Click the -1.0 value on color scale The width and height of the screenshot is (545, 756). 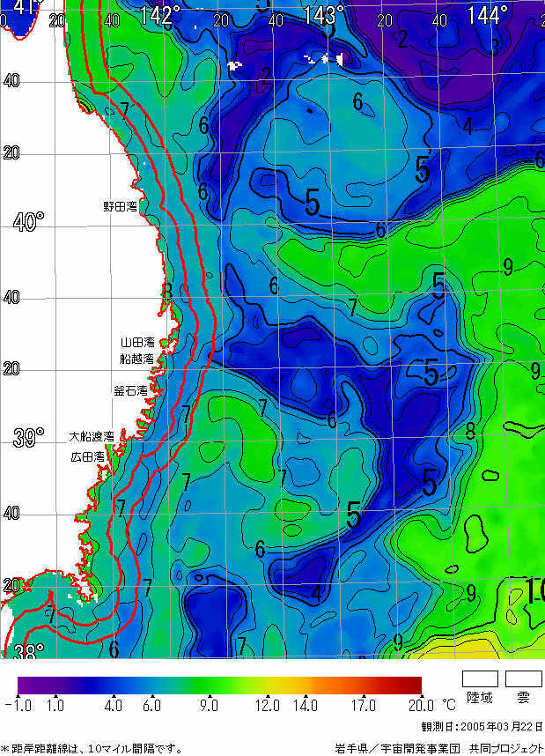click(18, 706)
